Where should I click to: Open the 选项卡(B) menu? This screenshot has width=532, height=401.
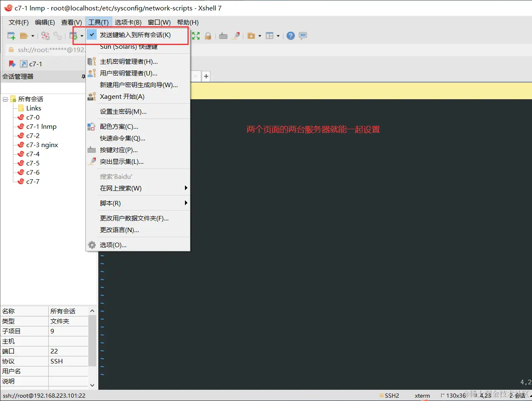tap(128, 23)
